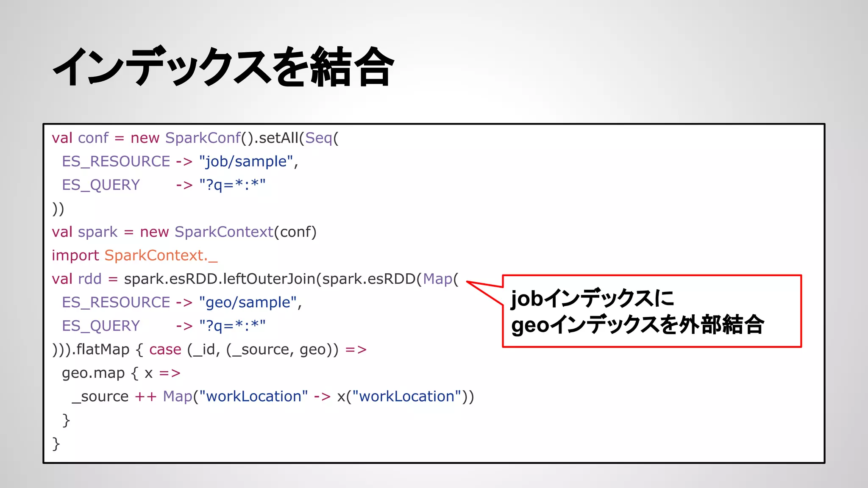Click the "geo/sample" string literal
868x488 pixels.
[248, 302]
